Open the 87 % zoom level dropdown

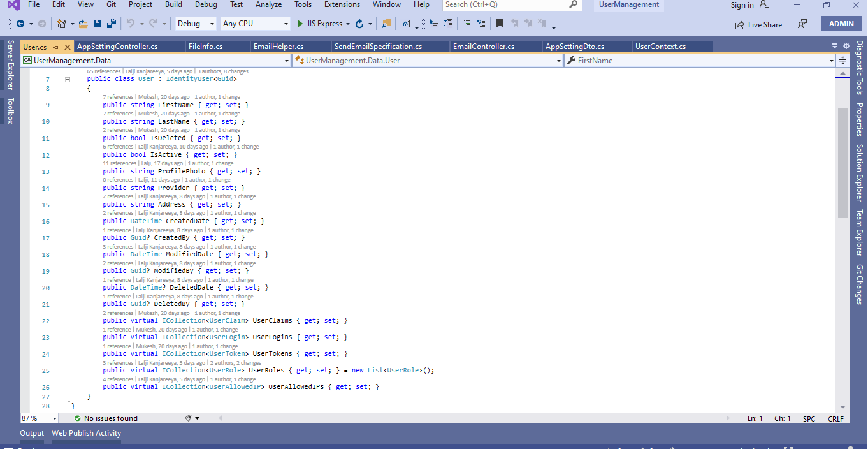click(40, 418)
